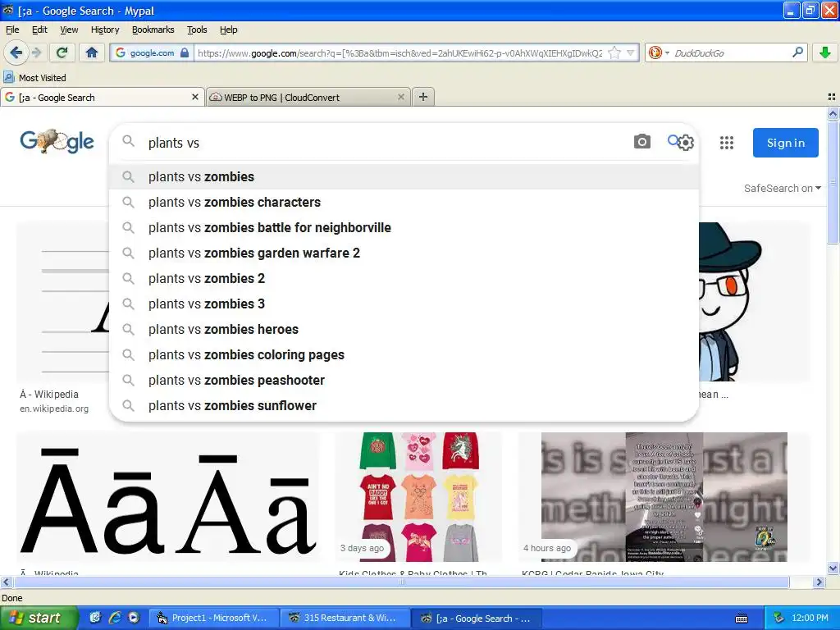Select plants vs zombies coloring pages suggestion

coord(404,354)
